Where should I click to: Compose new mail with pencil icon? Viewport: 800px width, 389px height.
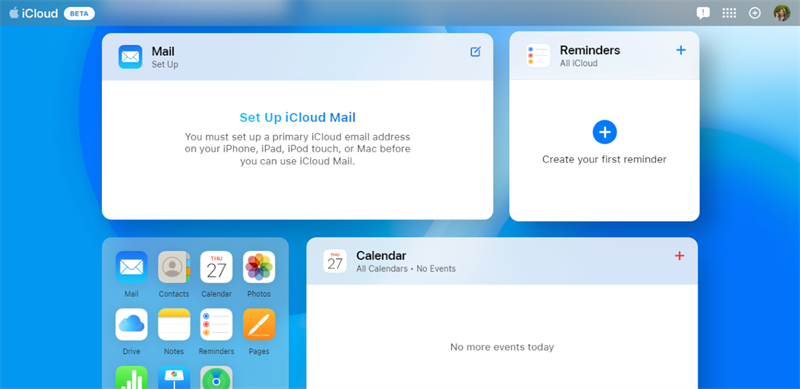pyautogui.click(x=476, y=52)
